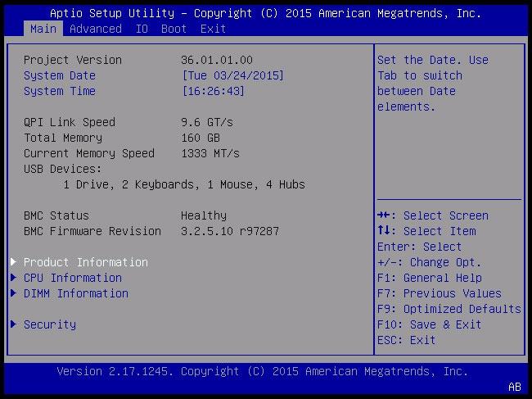Viewport: 532px width, 399px height.
Task: Edit the date value Tue 03/24/2015
Action: click(232, 75)
